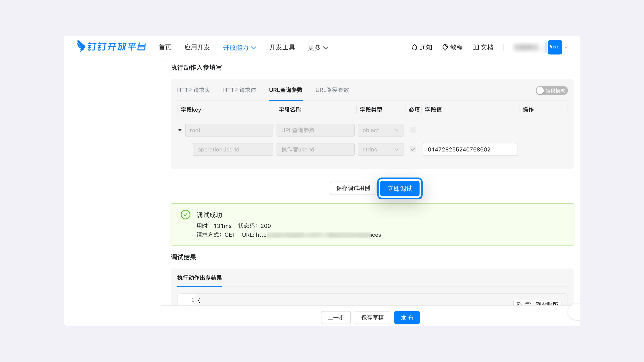Switch to the HTTP 请求头 tab
The image size is (644, 362).
(193, 90)
